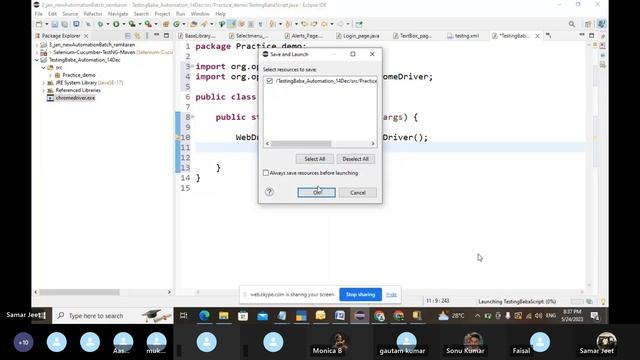Click the dialog resource list horizontal scrollbar
Viewport: 640px width, 360px height.
(x=301, y=144)
